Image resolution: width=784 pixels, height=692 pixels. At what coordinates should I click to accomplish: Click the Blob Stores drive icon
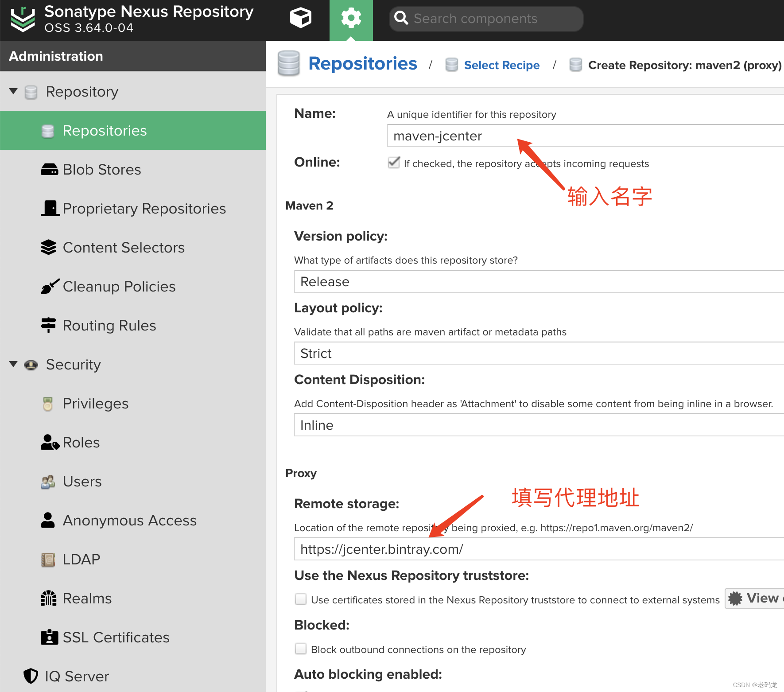click(49, 170)
